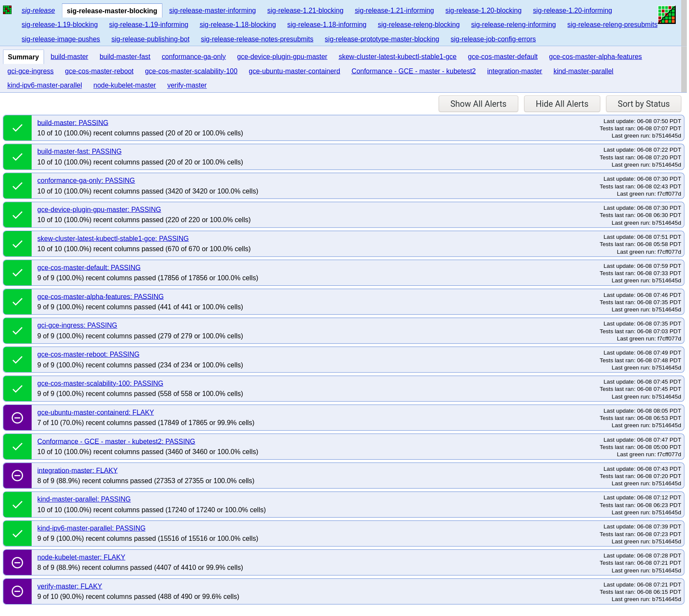Open the sig-release-image-pushes dashboard

click(x=61, y=39)
